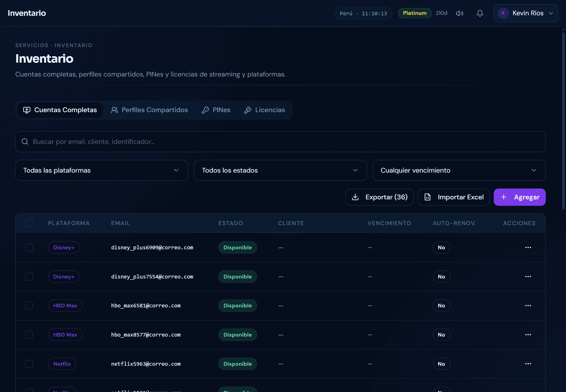566x392 pixels.
Task: Click the monitor icon of Cuentas Completas
Action: 27,110
